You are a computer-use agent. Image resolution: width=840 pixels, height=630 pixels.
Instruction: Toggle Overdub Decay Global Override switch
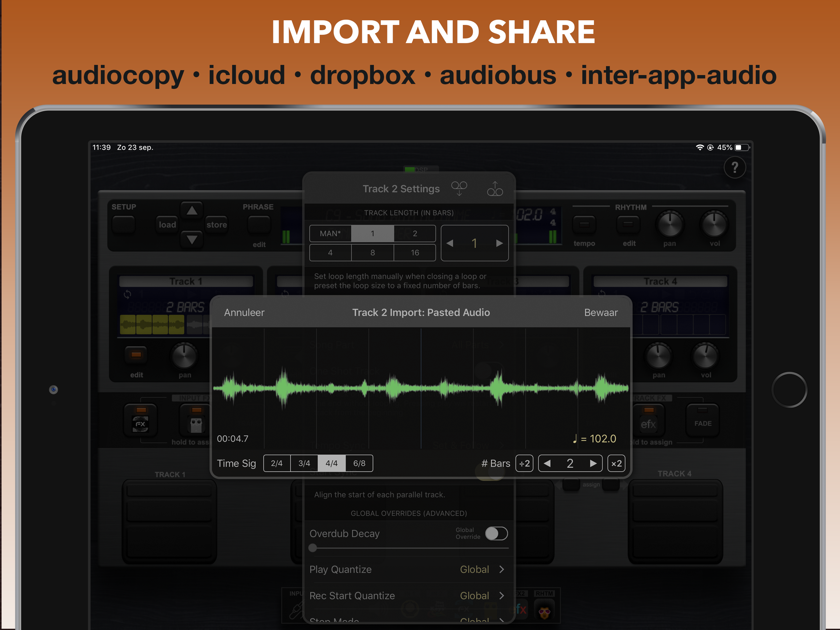point(496,533)
